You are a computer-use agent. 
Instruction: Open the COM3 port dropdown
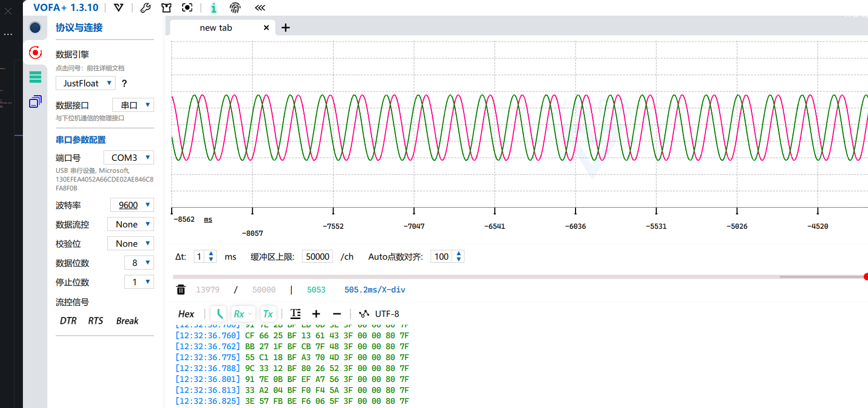point(129,158)
